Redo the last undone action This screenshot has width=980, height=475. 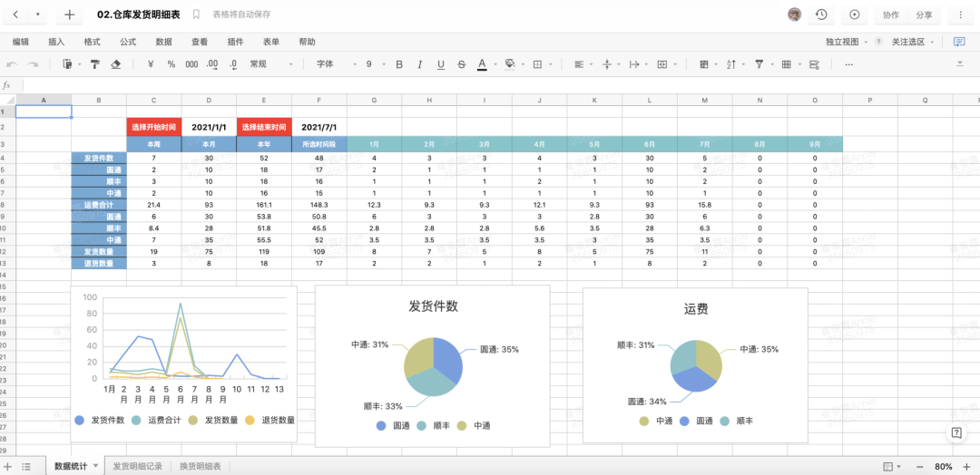click(x=33, y=64)
